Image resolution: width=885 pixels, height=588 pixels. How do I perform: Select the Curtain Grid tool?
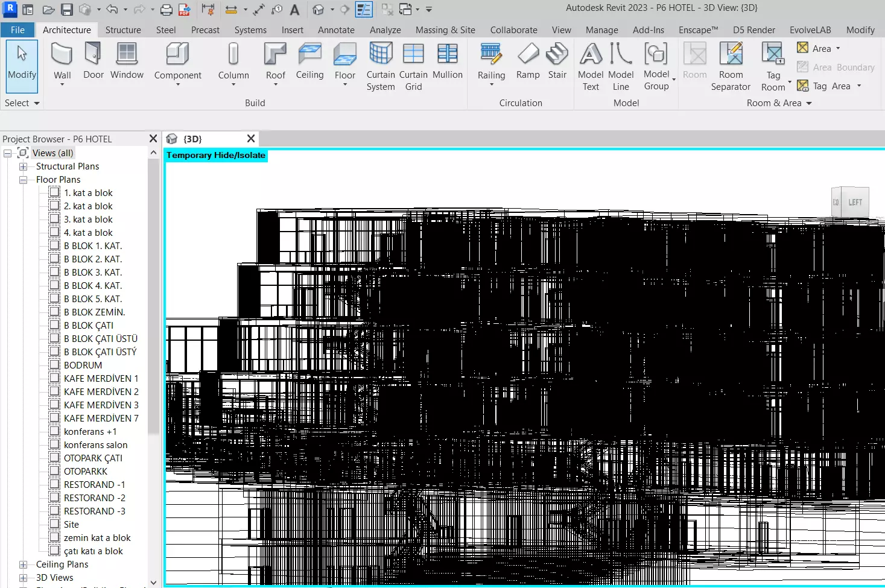(413, 66)
